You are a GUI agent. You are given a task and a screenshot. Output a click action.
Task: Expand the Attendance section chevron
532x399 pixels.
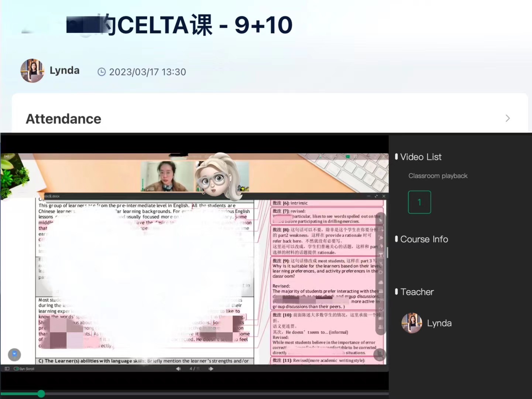tap(508, 118)
